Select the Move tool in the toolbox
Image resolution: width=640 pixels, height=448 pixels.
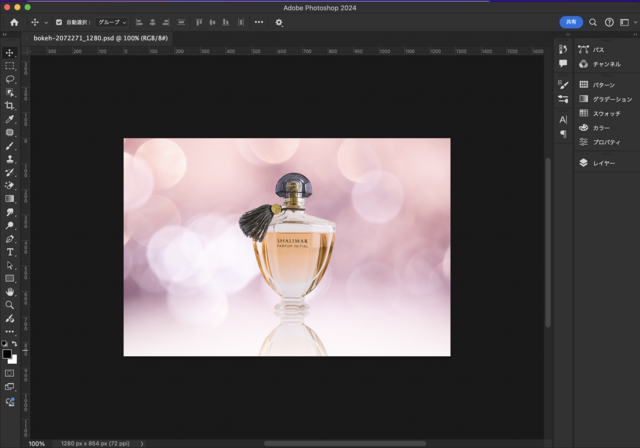point(10,53)
